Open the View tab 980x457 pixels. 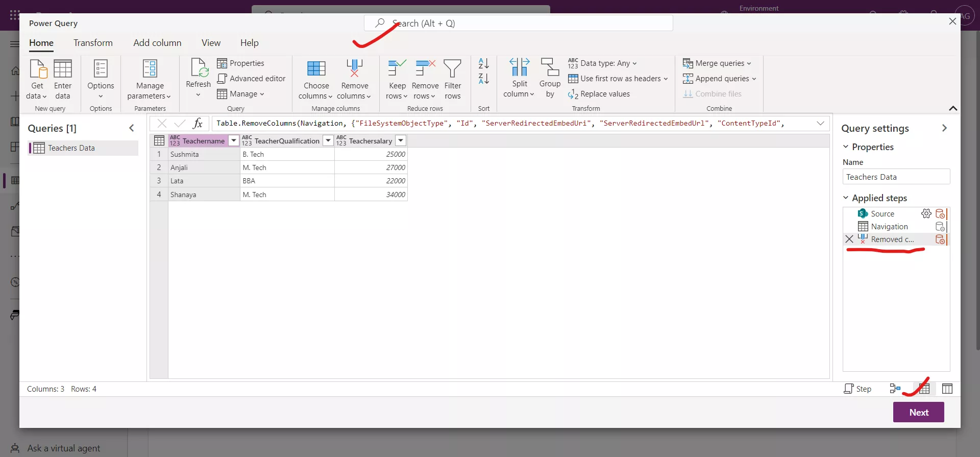[x=211, y=43]
